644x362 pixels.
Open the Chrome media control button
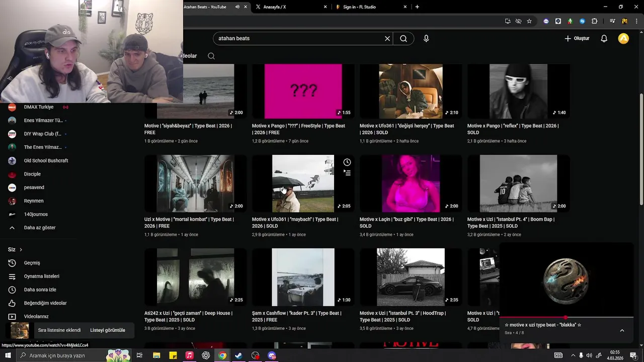tap(612, 21)
